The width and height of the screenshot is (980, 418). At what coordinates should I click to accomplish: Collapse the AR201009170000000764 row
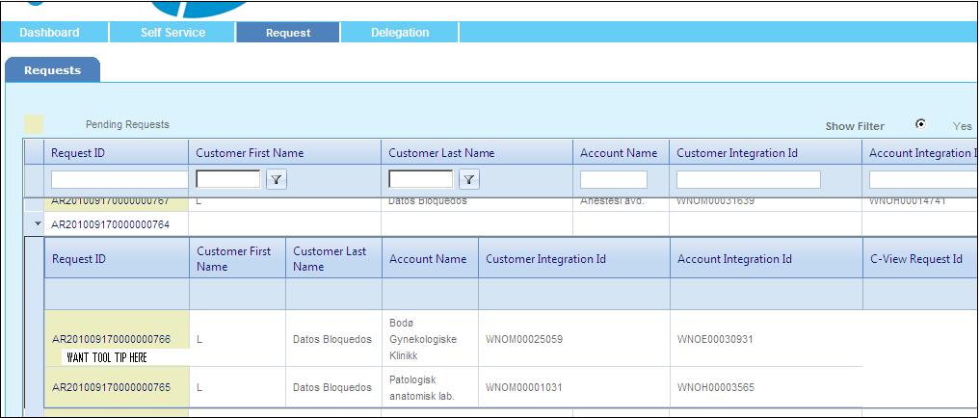pyautogui.click(x=38, y=223)
